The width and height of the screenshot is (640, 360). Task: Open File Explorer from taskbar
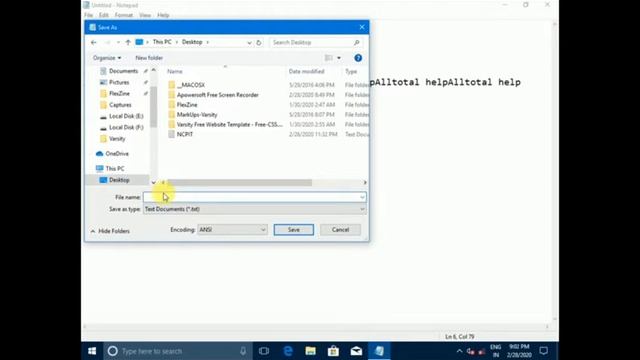(x=311, y=351)
